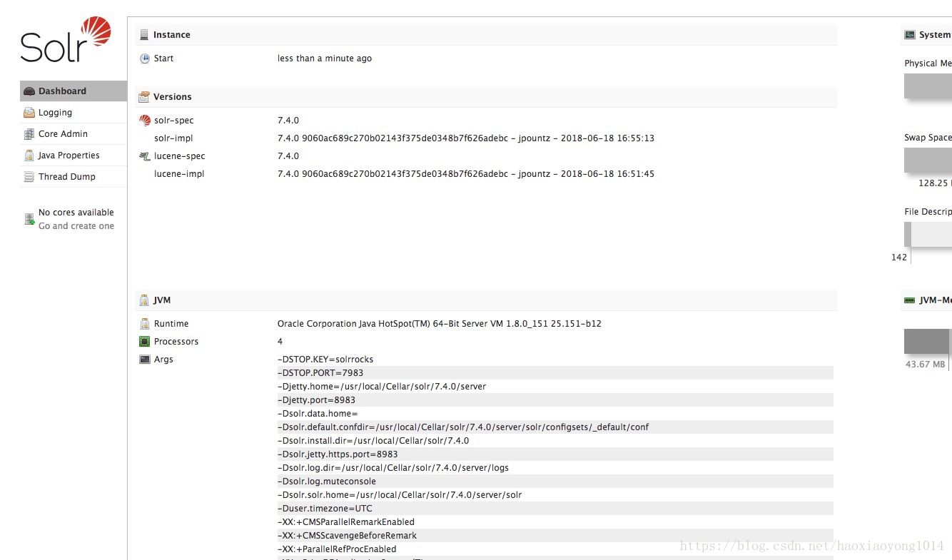Screen dimensions: 952x560
Task: Open the Dashboard menu item
Action: tap(74, 91)
